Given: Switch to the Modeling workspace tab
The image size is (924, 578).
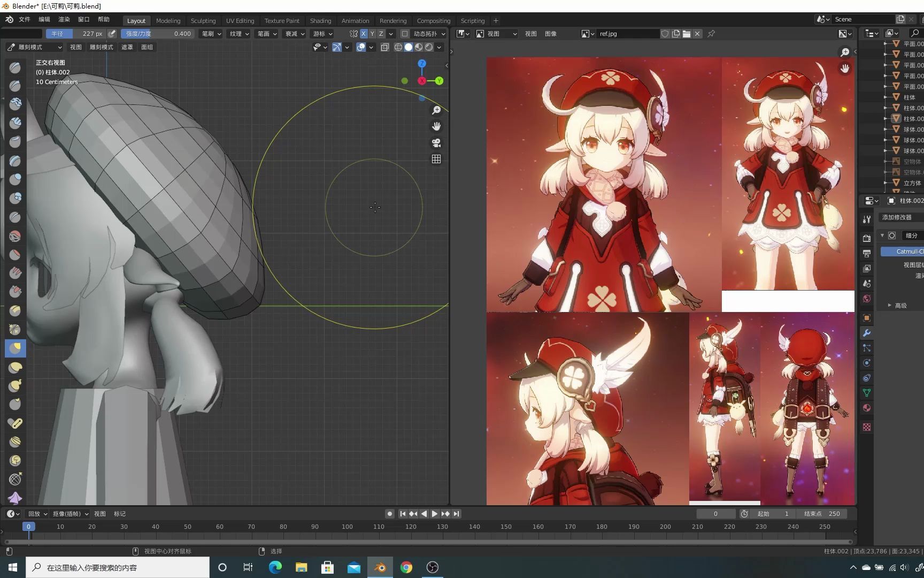Looking at the screenshot, I should 168,21.
